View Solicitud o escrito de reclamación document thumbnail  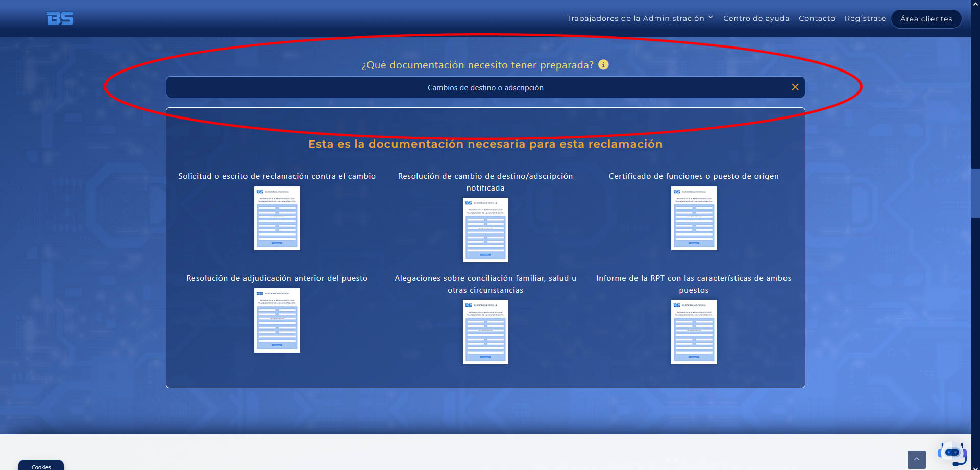pyautogui.click(x=277, y=218)
